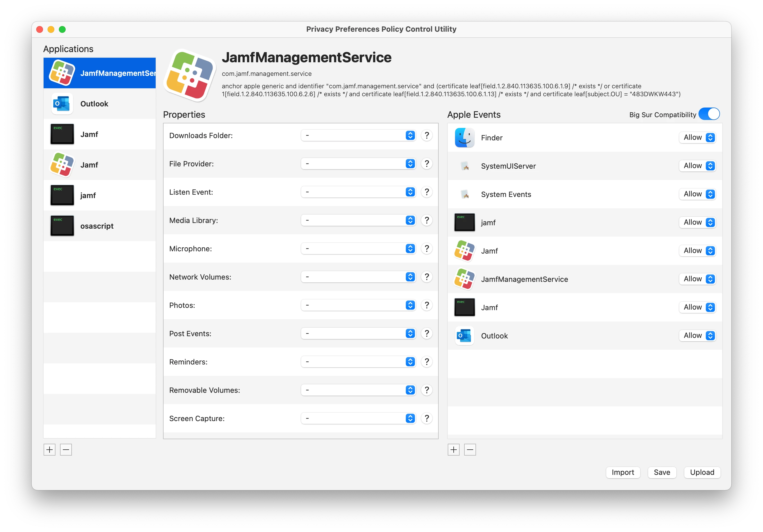Change JamfManagementService Allow setting
763x532 pixels.
698,279
